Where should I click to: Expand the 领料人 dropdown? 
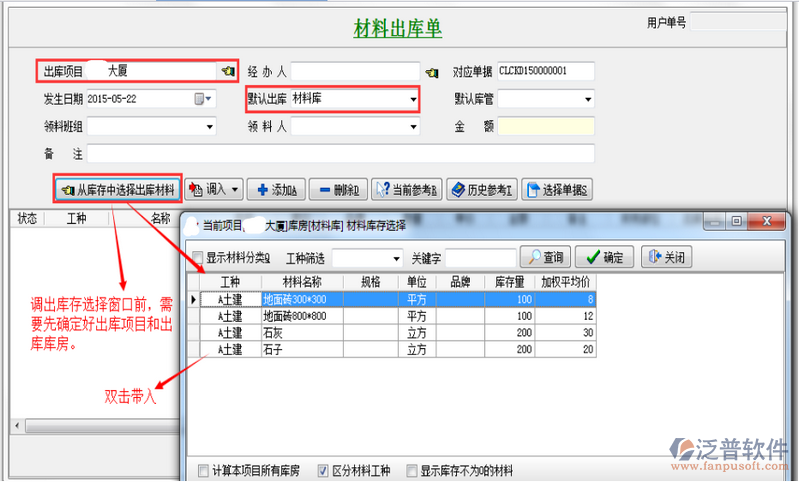tap(413, 127)
